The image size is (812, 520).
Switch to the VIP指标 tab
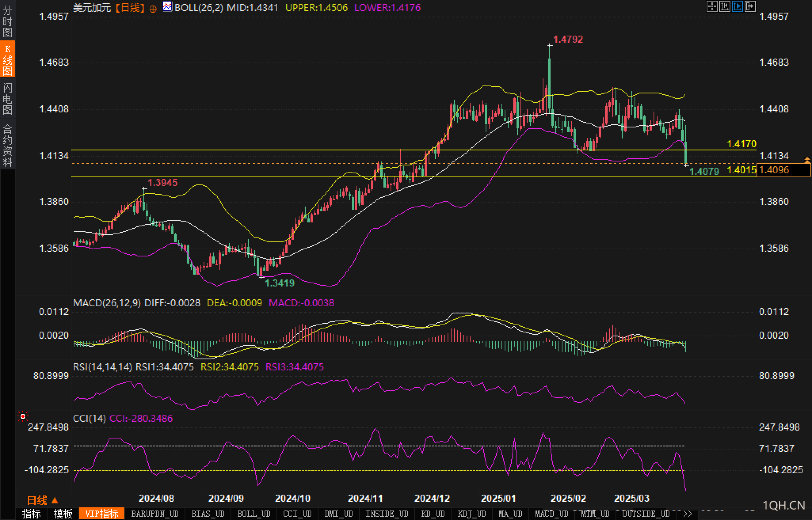tap(102, 514)
